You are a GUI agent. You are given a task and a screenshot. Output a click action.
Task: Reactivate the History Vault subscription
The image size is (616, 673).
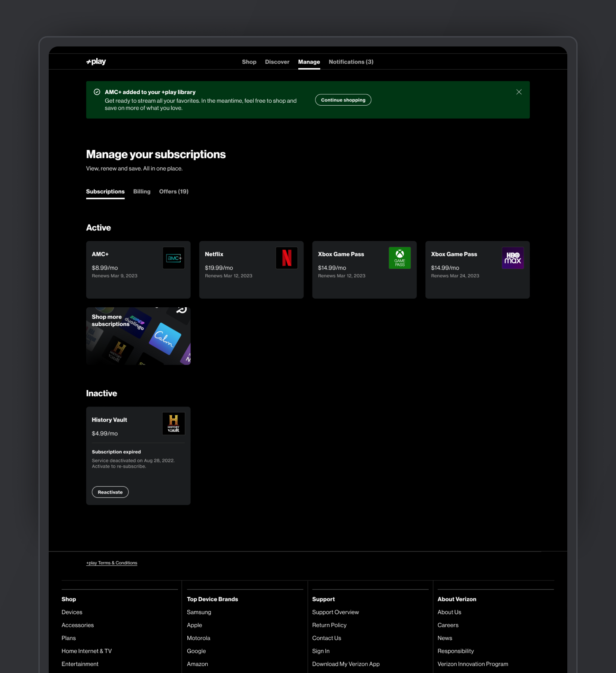coord(110,492)
